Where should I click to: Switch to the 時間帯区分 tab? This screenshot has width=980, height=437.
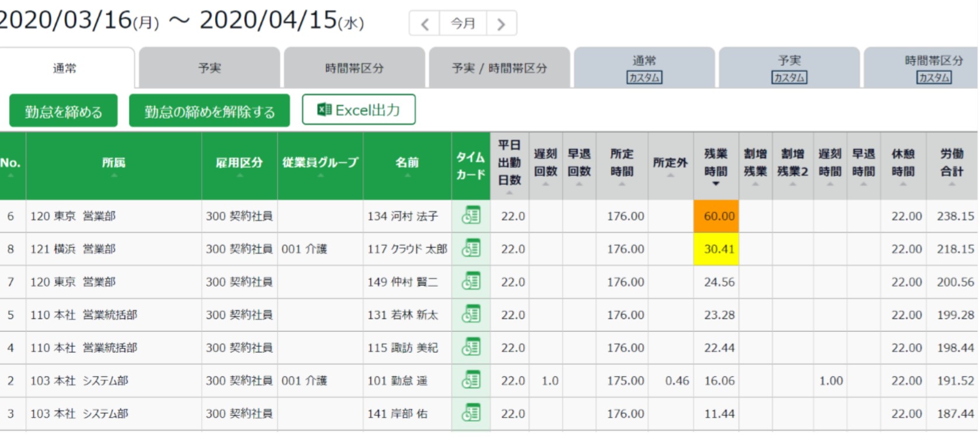(x=354, y=68)
